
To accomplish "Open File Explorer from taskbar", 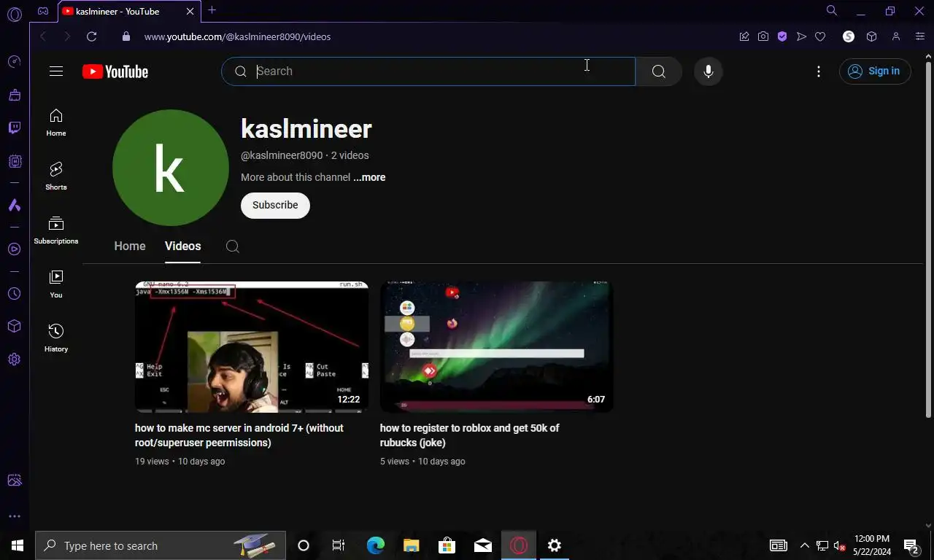I will tap(412, 545).
